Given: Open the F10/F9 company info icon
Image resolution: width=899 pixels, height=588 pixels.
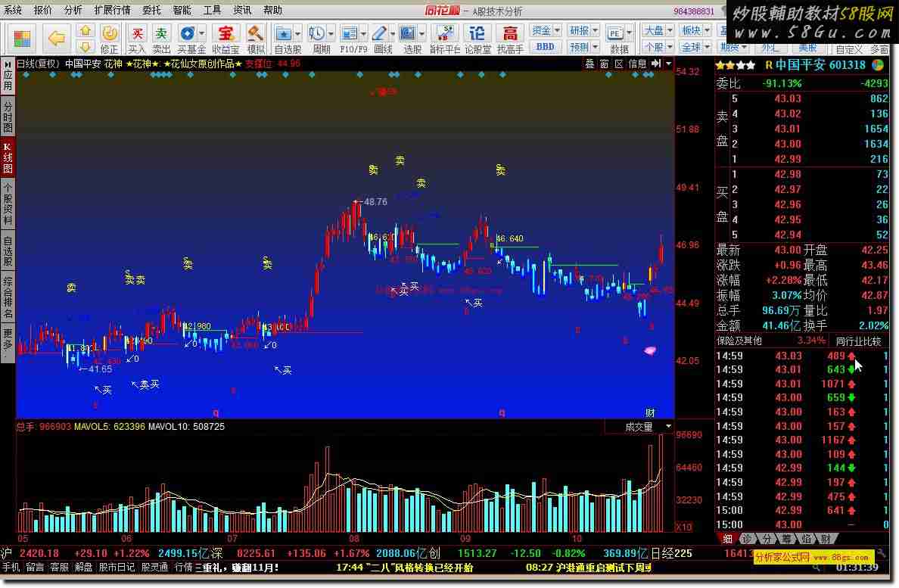Looking at the screenshot, I should [x=350, y=34].
